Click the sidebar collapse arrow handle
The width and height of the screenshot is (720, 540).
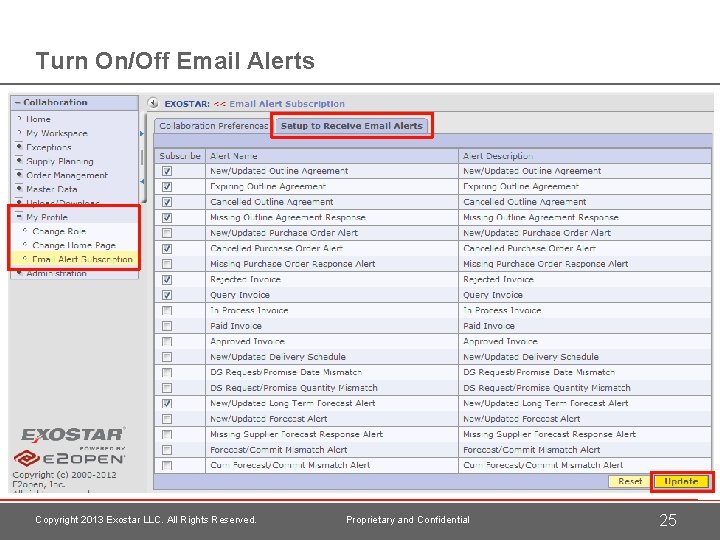(x=142, y=182)
